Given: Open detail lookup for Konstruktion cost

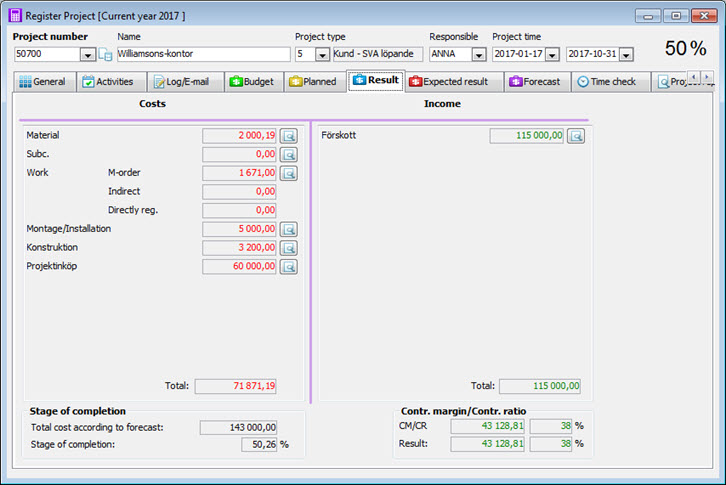Looking at the screenshot, I should tap(289, 247).
